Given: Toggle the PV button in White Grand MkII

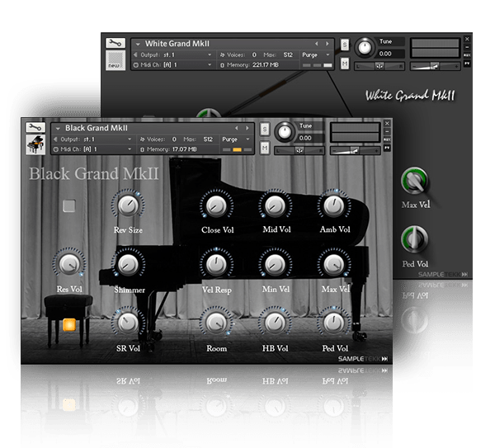Looking at the screenshot, I should 467,64.
